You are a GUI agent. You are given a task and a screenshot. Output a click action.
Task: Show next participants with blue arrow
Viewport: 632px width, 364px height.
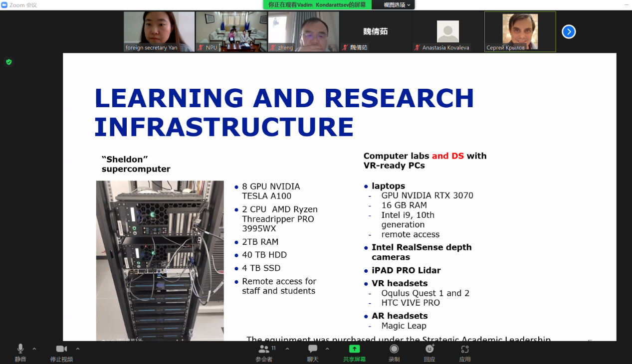569,32
